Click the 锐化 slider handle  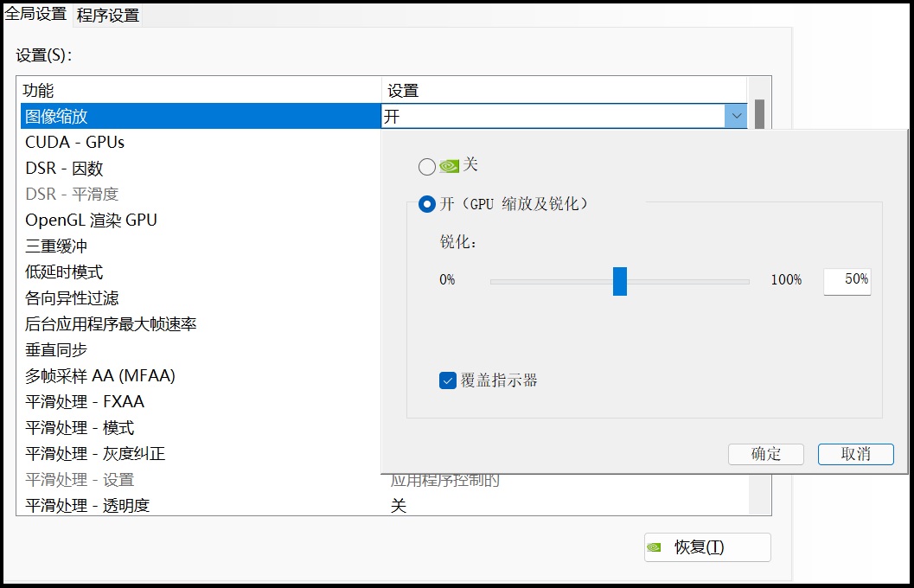[619, 280]
